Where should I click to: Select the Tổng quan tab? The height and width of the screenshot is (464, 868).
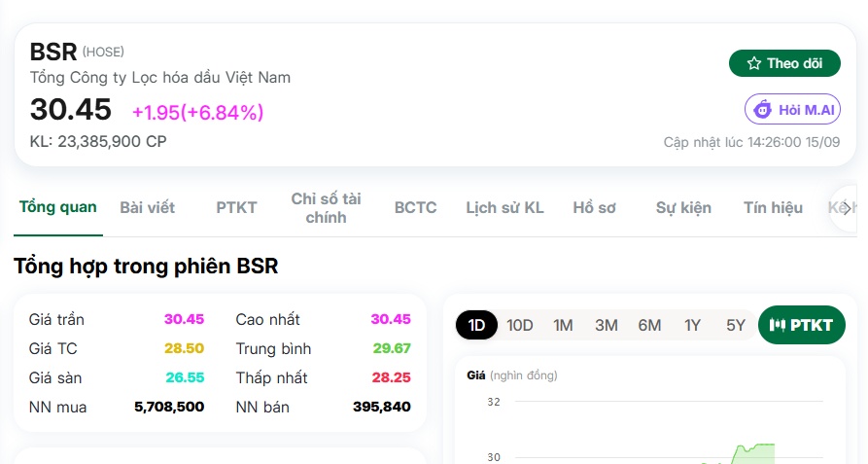58,207
